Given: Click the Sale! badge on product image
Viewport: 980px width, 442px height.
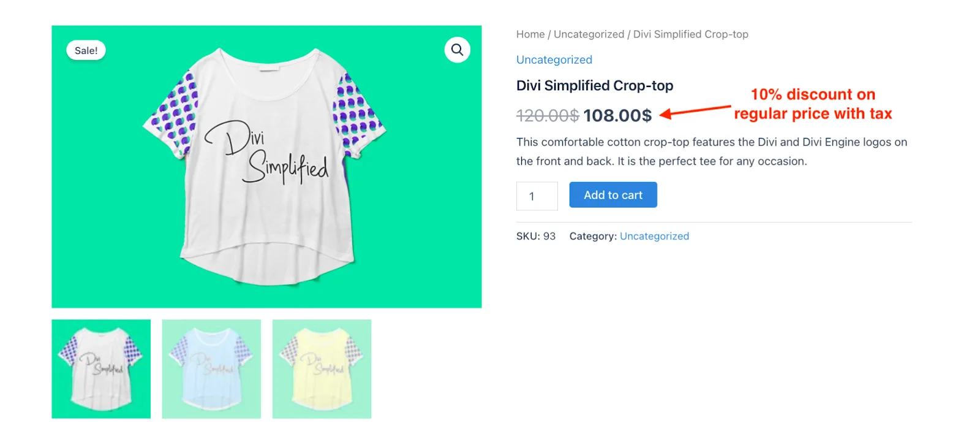Looking at the screenshot, I should pos(86,50).
